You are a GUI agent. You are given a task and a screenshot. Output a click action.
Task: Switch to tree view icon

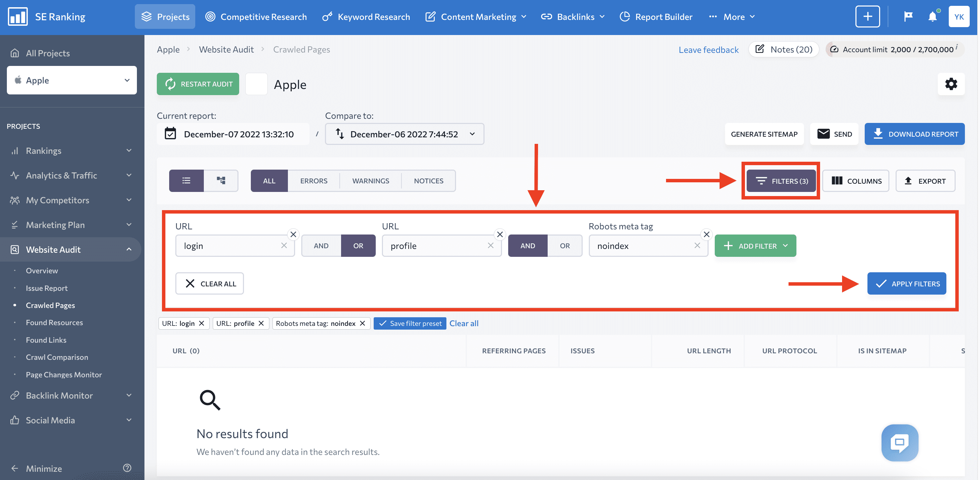tap(221, 181)
